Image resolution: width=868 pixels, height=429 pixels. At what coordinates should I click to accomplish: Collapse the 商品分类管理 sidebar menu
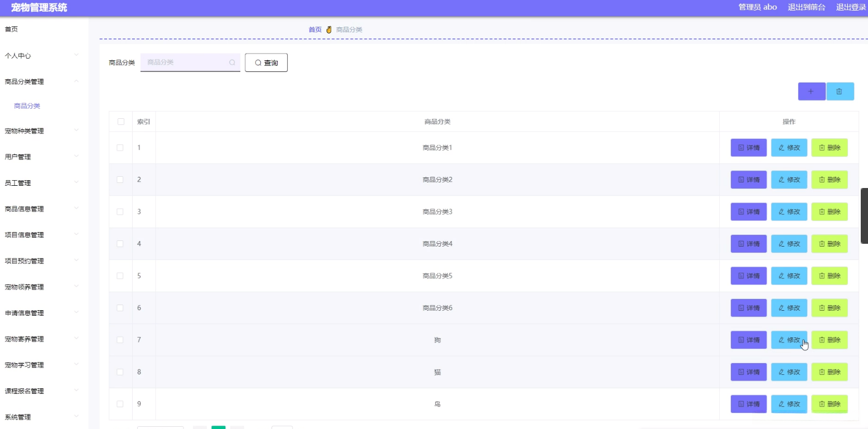44,81
